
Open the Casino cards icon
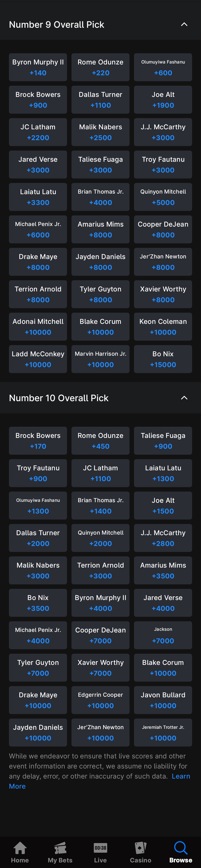[140, 848]
